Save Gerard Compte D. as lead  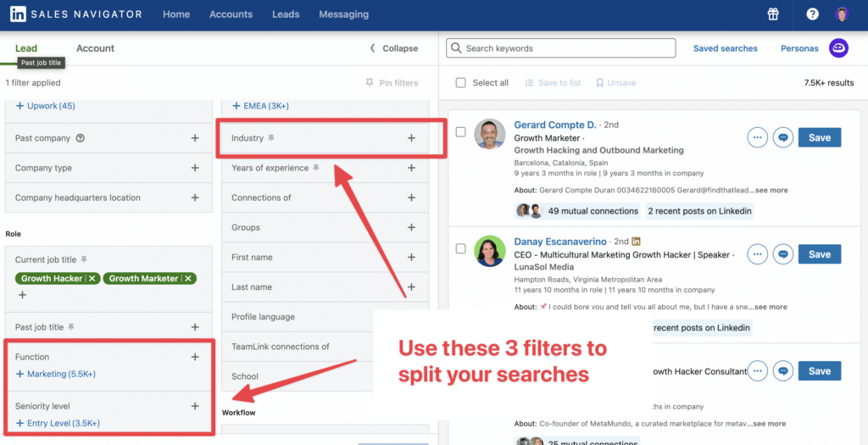pyautogui.click(x=820, y=137)
